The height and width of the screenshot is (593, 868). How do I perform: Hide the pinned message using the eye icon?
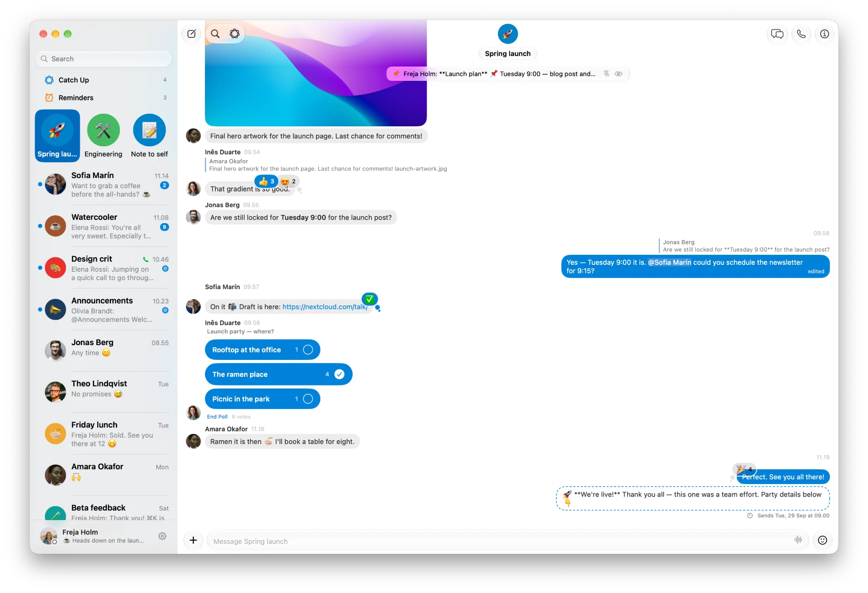click(x=619, y=74)
